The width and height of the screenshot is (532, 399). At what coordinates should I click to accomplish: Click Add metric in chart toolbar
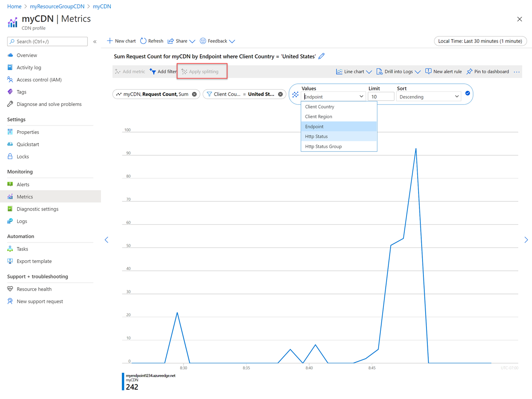130,72
